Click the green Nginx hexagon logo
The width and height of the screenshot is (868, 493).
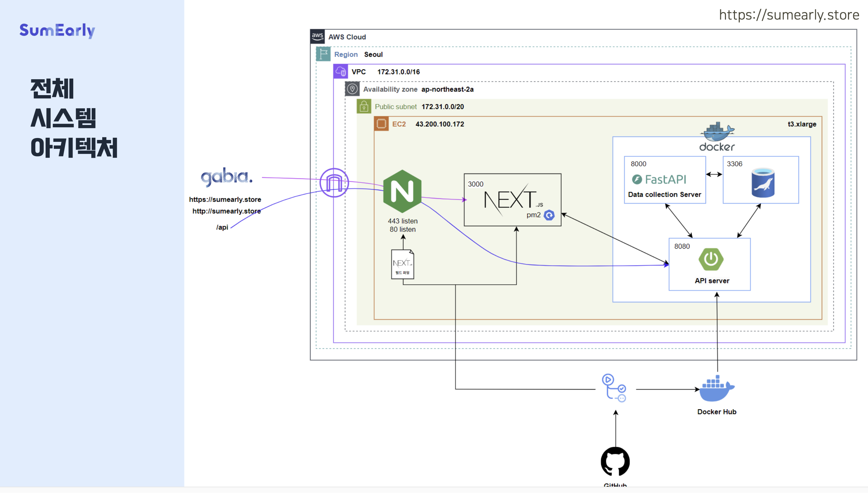(402, 191)
